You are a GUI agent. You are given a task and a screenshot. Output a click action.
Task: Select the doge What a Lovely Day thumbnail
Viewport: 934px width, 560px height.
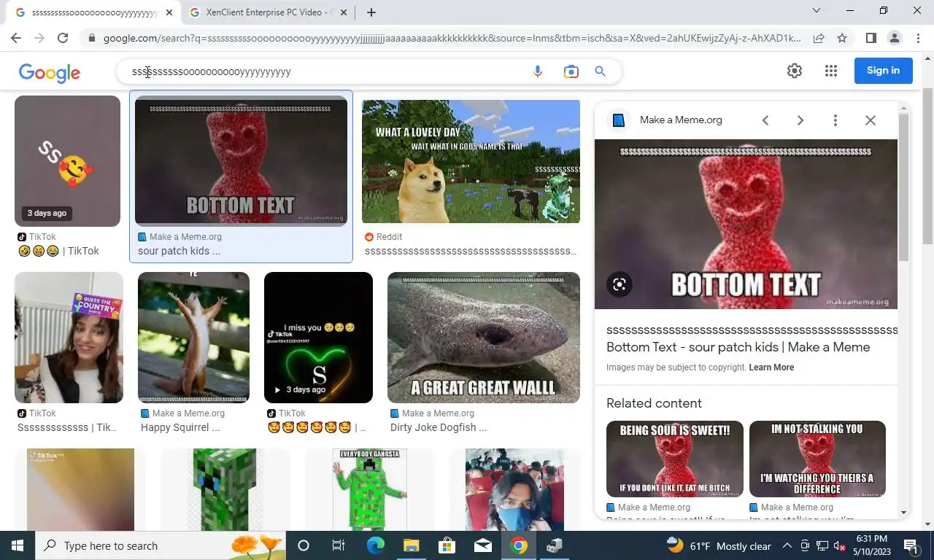(471, 161)
